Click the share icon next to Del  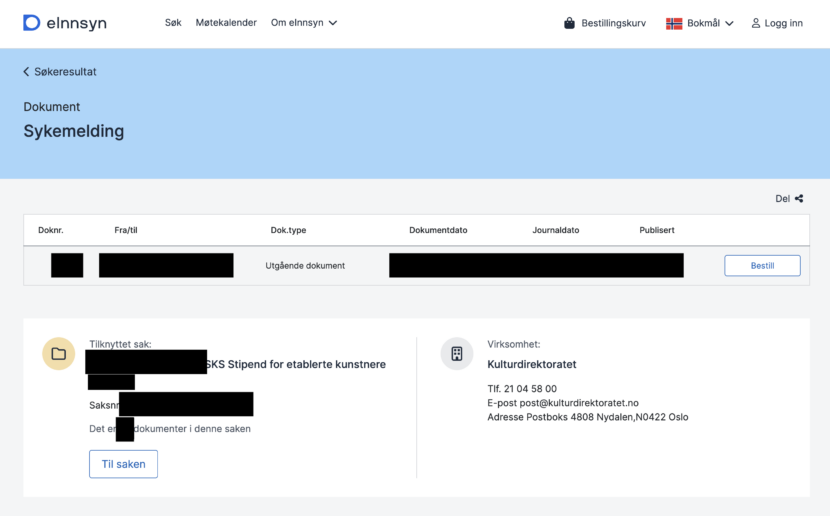tap(799, 198)
